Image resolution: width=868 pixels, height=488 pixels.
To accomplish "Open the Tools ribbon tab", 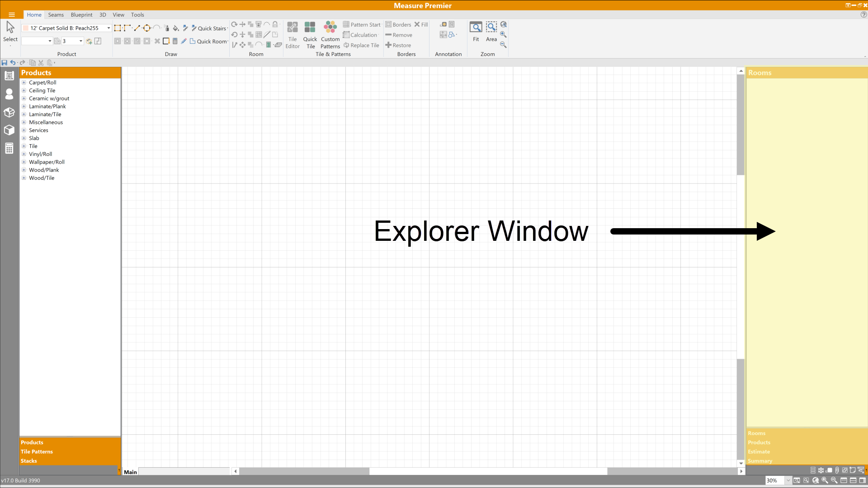I will pyautogui.click(x=137, y=15).
